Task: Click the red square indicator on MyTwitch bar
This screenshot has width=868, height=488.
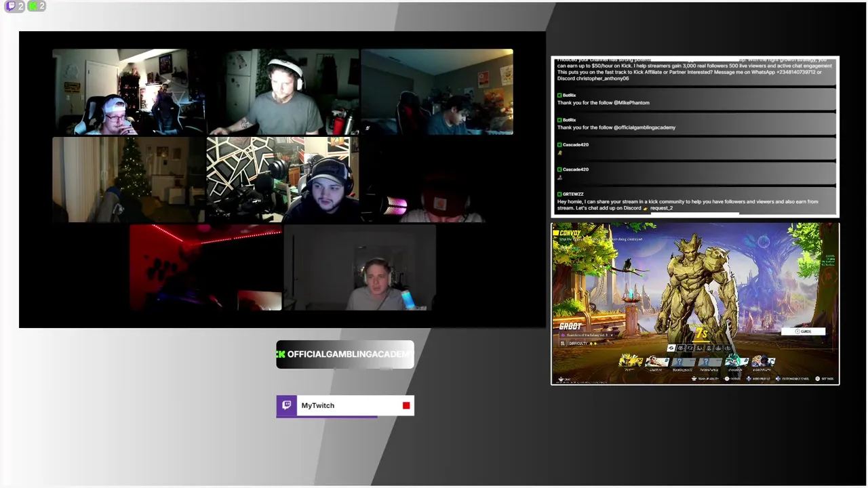Action: click(406, 405)
